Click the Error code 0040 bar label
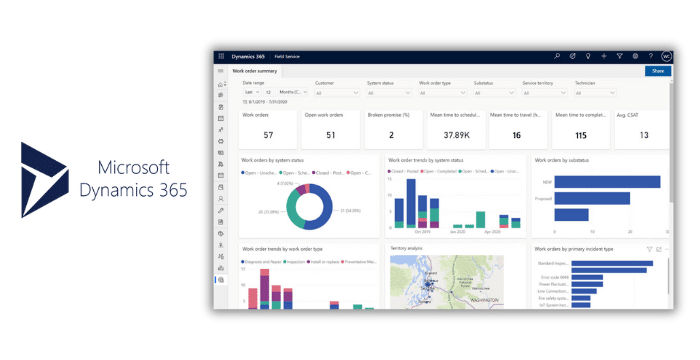700x360 pixels. pos(554,277)
